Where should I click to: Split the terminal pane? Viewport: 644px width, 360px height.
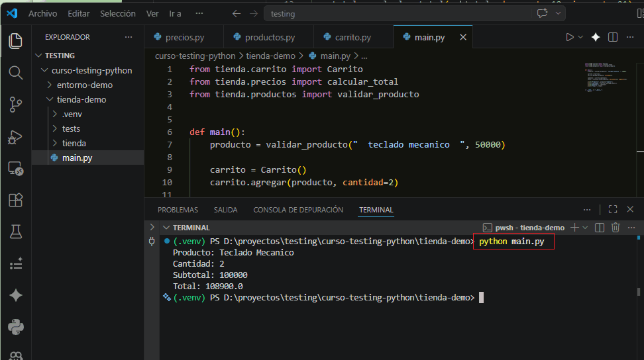(600, 228)
